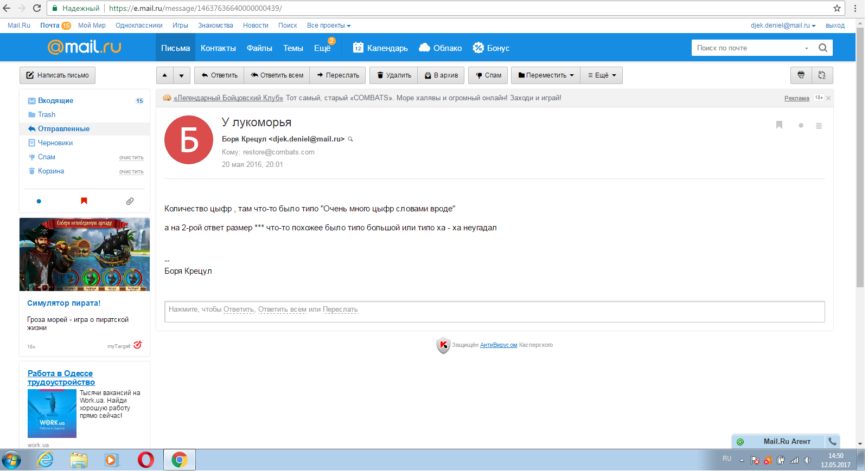The image size is (868, 471).
Task: Expand search options arrow in search field
Action: (x=807, y=48)
